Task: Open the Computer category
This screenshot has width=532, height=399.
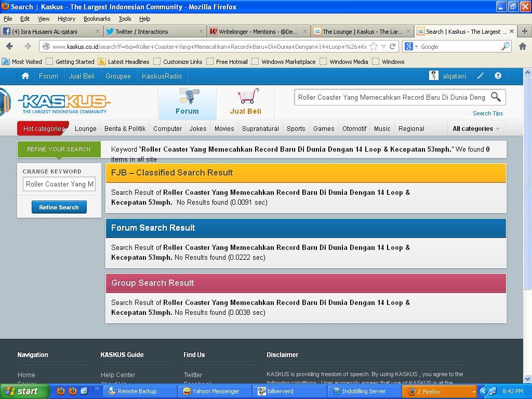Action: (x=168, y=129)
